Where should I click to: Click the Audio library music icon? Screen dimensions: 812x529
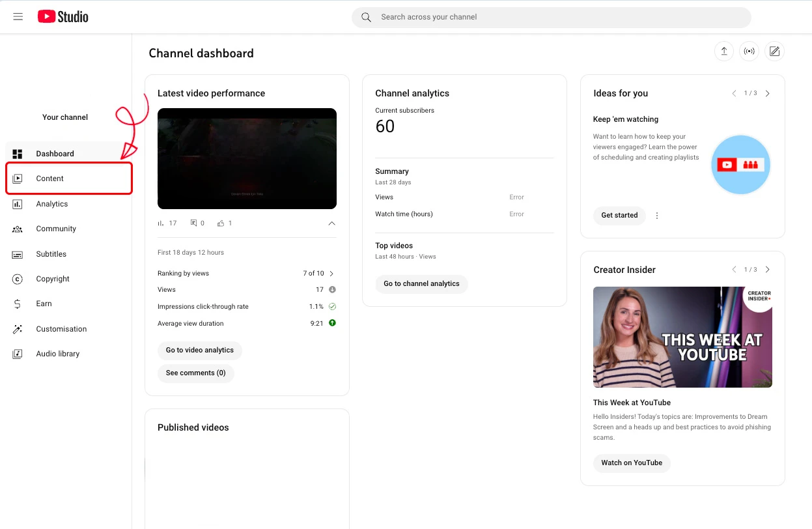[x=18, y=354]
